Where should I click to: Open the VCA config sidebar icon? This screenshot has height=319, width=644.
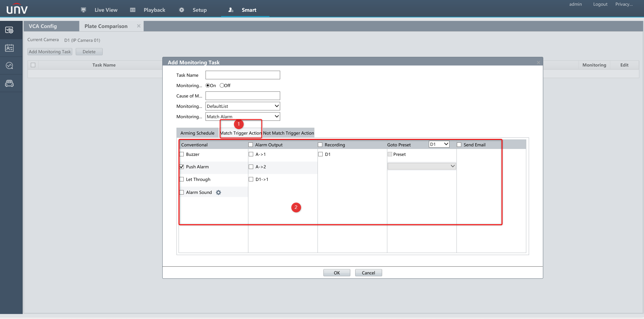coord(9,30)
